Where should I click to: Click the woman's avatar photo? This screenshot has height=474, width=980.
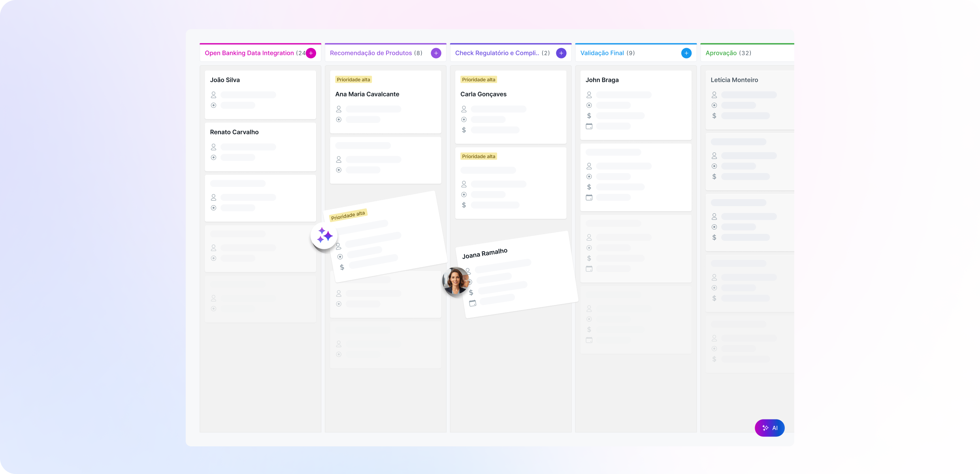(456, 281)
